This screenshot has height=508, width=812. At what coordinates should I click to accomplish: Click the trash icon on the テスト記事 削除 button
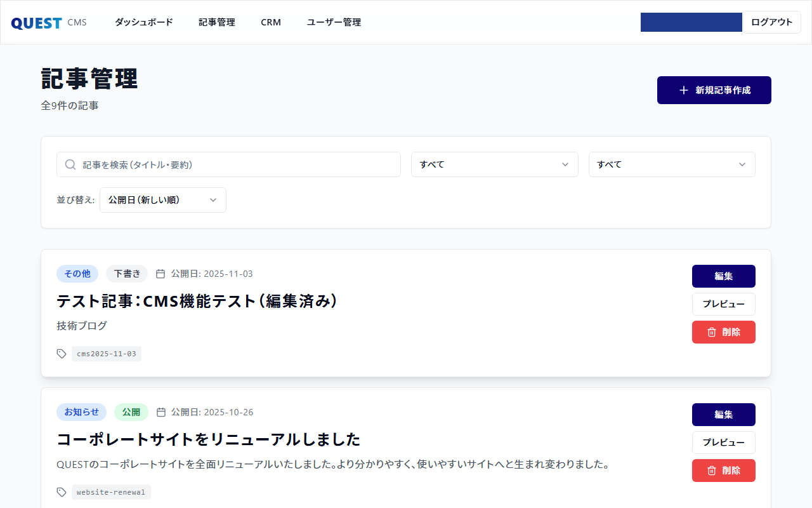pos(712,331)
